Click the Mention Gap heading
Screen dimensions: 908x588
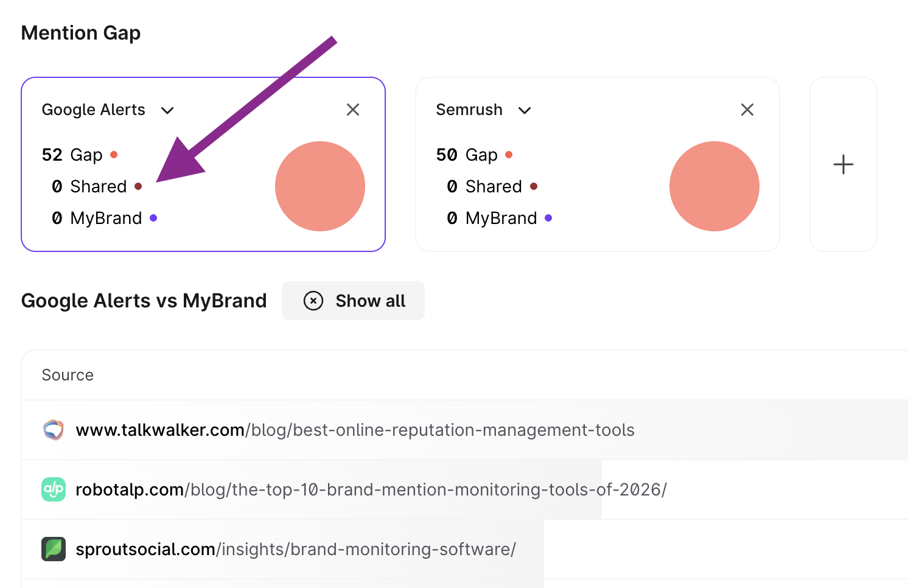[81, 33]
